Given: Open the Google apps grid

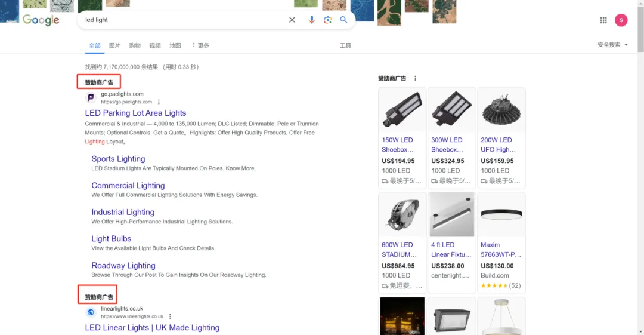Looking at the screenshot, I should (x=603, y=20).
